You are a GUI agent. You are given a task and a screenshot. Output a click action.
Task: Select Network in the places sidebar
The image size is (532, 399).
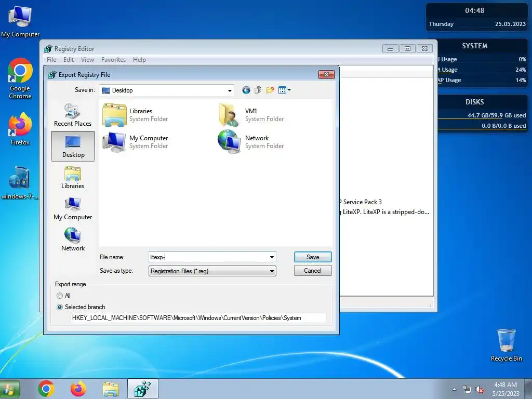point(73,240)
